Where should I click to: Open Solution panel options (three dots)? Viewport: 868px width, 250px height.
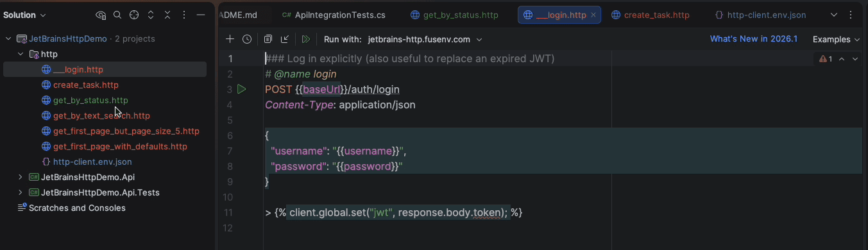184,15
